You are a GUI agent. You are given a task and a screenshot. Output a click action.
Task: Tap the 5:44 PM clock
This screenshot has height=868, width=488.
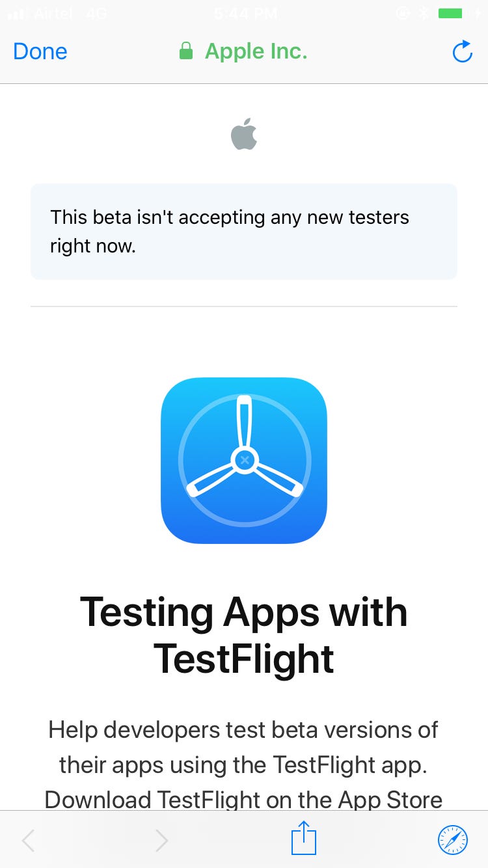244,13
